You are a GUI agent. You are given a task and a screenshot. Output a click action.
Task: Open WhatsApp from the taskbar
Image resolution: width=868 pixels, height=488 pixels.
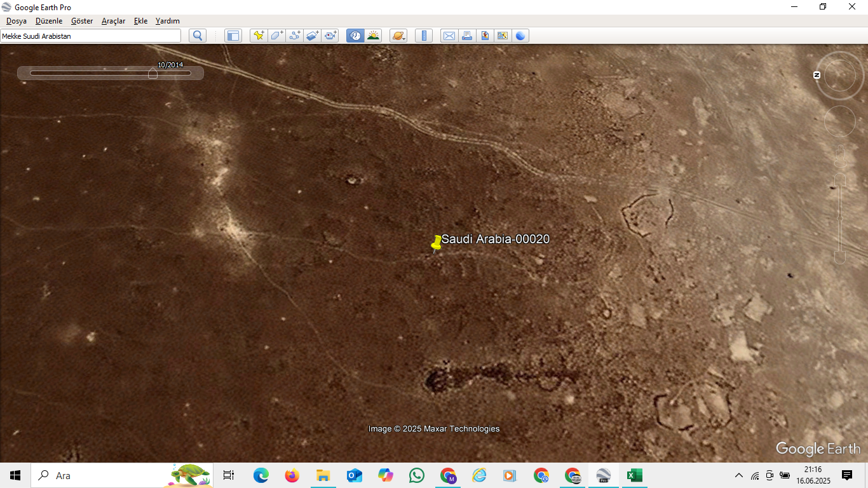pyautogui.click(x=416, y=475)
